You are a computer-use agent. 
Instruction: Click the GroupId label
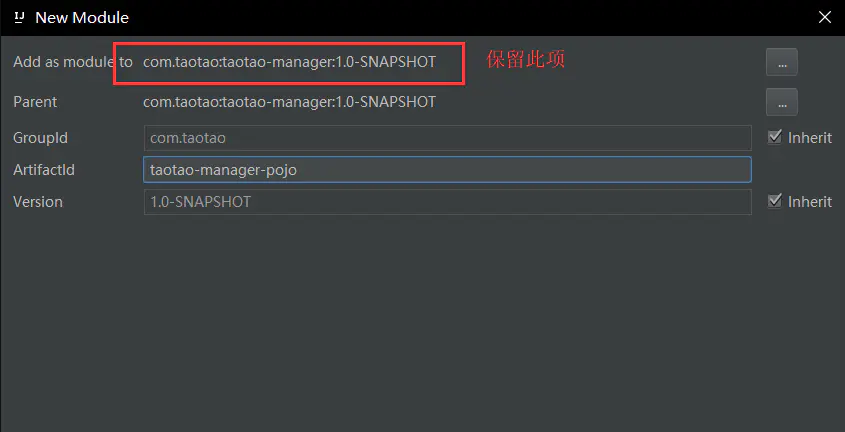tap(40, 138)
